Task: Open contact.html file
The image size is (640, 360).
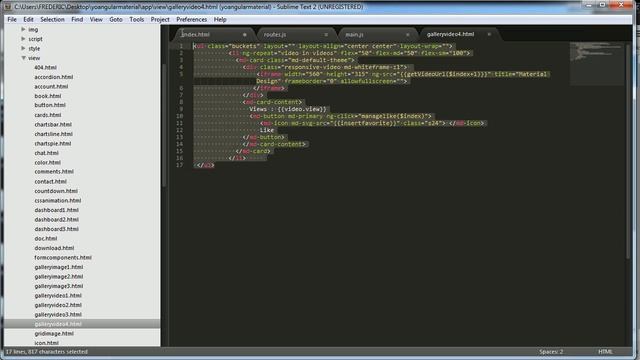Action: click(x=50, y=182)
